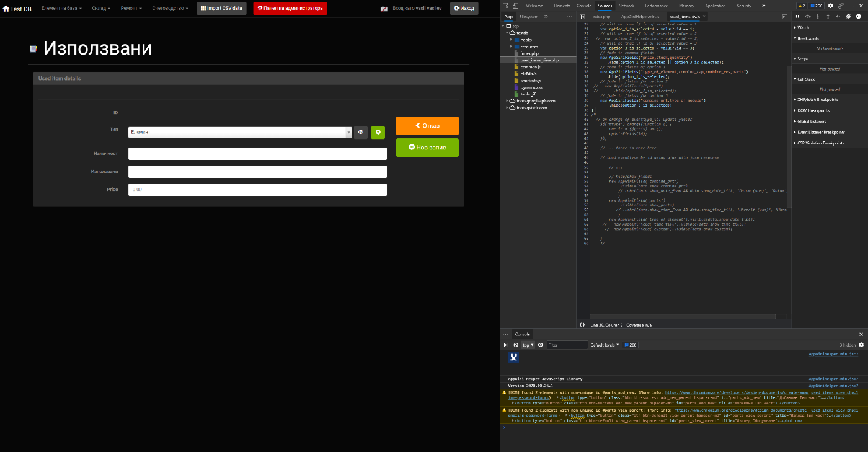
Task: Create a live expression with eye icon
Action: coord(541,345)
